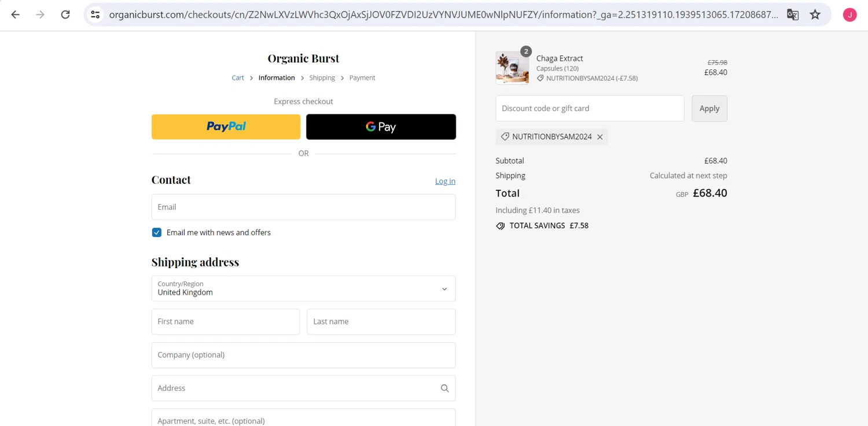Reload the checkout page
This screenshot has width=868, height=426.
pos(65,14)
